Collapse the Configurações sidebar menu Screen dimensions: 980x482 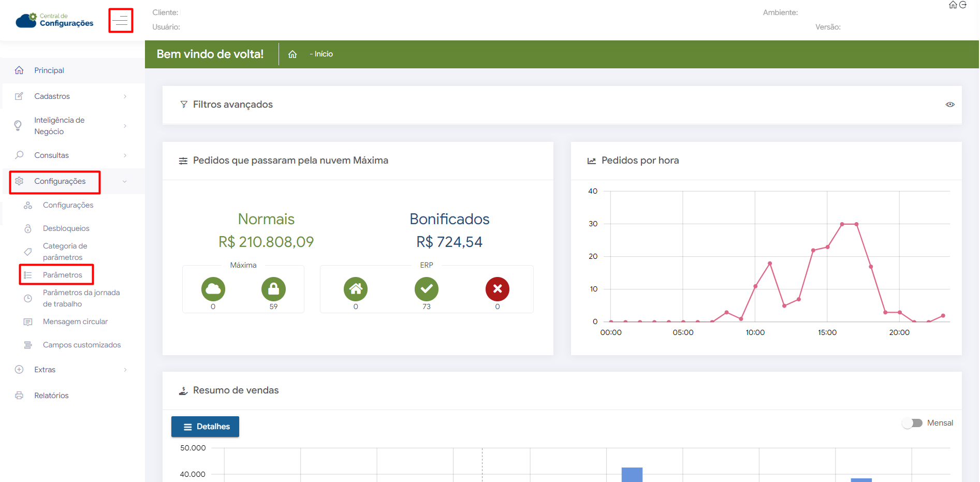click(x=60, y=181)
